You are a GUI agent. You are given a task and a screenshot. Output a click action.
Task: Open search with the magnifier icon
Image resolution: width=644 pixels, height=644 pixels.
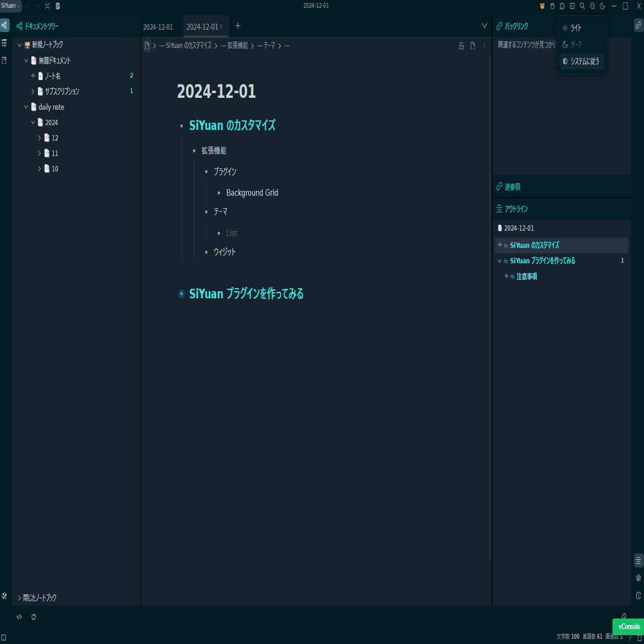[582, 6]
